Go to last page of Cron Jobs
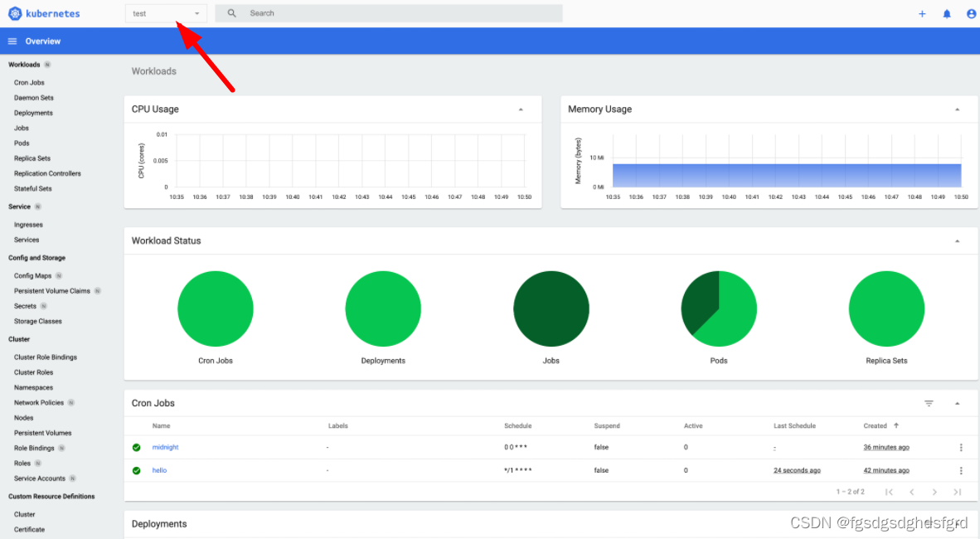The image size is (980, 539). click(x=957, y=492)
